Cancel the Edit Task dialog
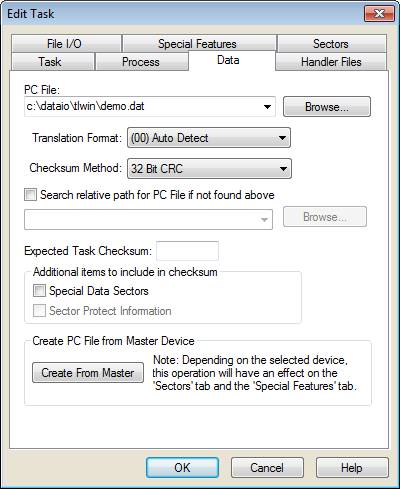 click(267, 468)
